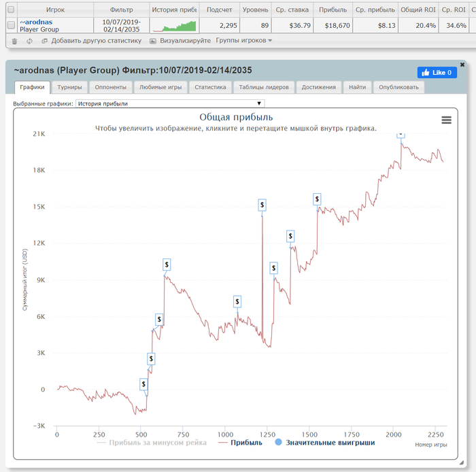Toggle the Прибыль legend series
This screenshot has width=476, height=472.
[x=240, y=443]
